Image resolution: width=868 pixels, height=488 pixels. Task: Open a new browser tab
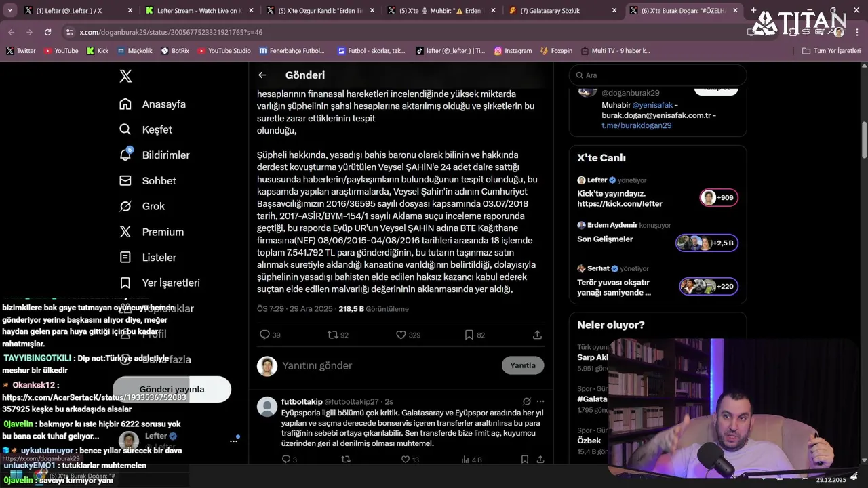point(753,11)
